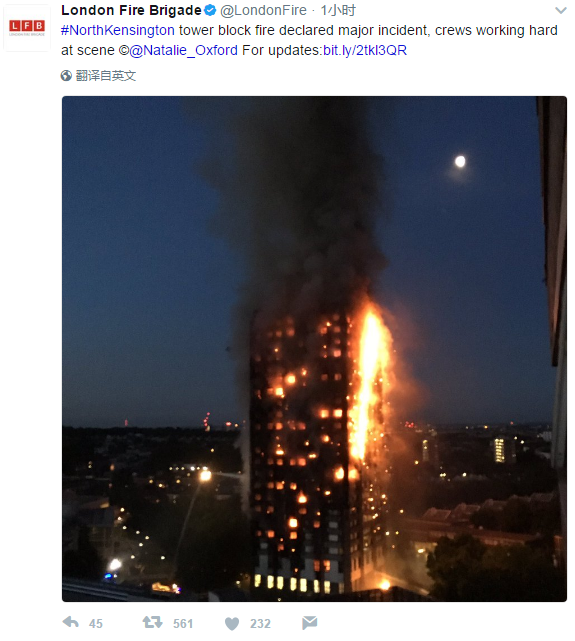The image size is (575, 641).
Task: Click the 561 retweet count
Action: click(x=183, y=623)
